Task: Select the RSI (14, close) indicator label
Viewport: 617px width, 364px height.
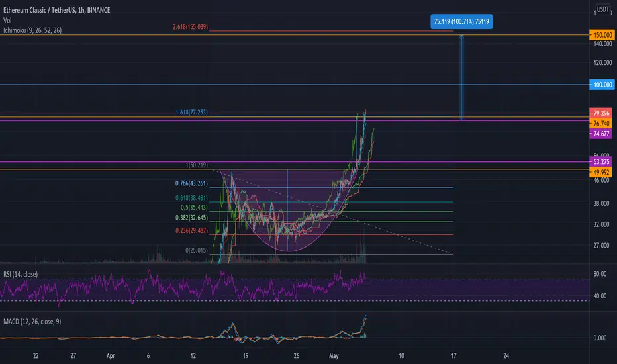Action: pos(21,274)
